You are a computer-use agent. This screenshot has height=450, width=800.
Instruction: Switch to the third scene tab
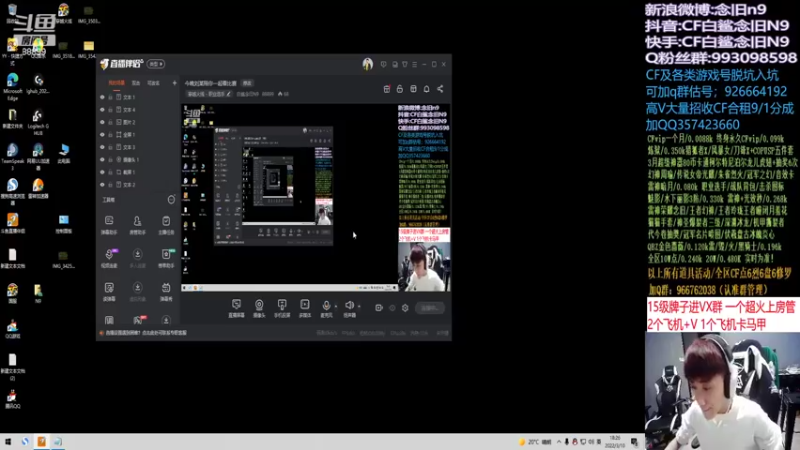pyautogui.click(x=153, y=83)
